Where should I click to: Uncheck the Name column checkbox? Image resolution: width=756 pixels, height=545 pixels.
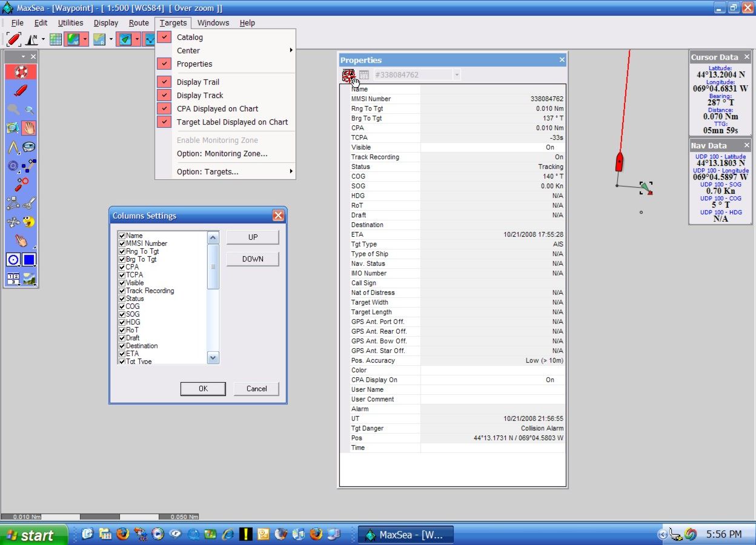[x=122, y=236]
